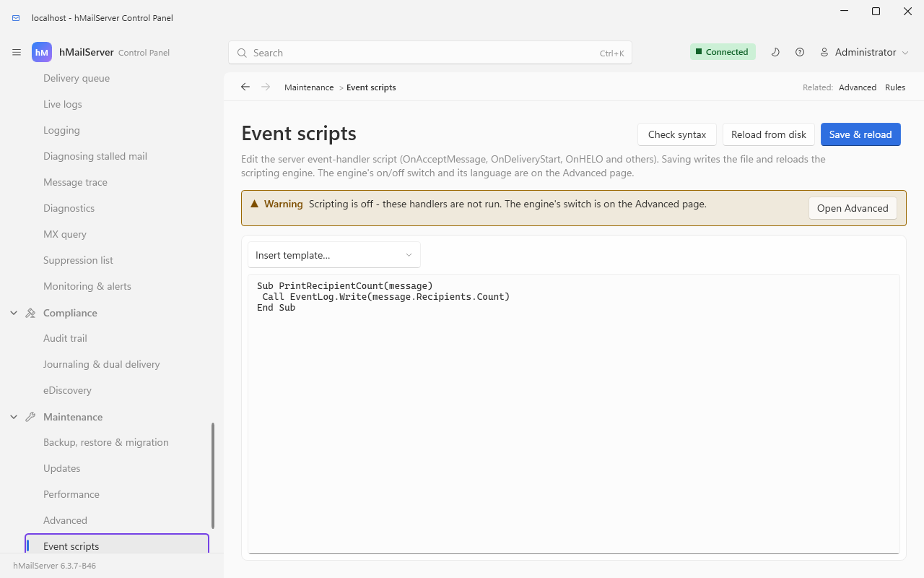The width and height of the screenshot is (924, 578).
Task: Click inside the script editor text area
Action: (574, 414)
